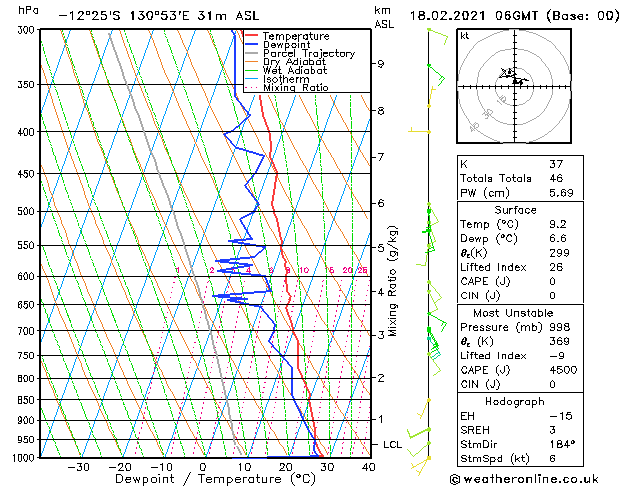Select the 'Dewpoint' legend label
The image size is (629, 486).
[x=286, y=45]
